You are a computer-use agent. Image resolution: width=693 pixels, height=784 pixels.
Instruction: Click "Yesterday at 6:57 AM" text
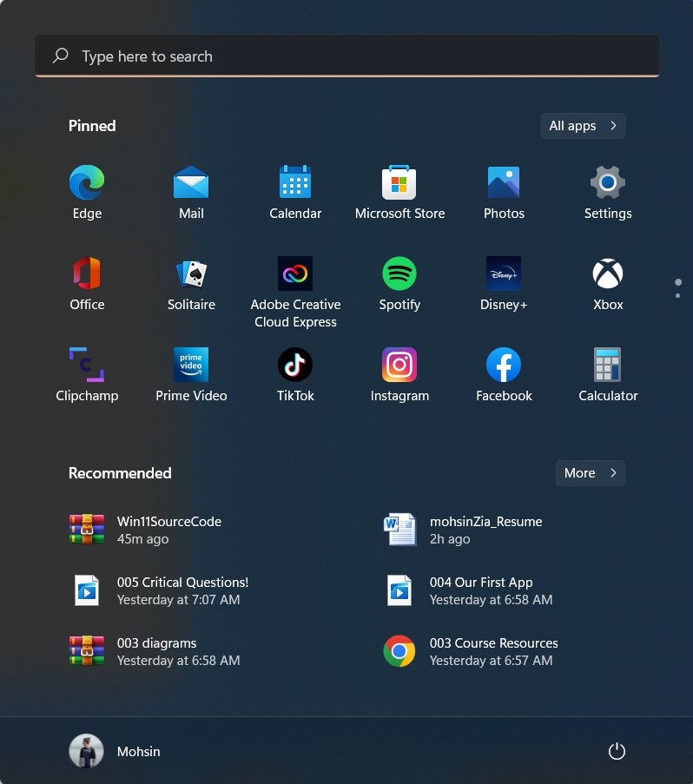point(491,661)
